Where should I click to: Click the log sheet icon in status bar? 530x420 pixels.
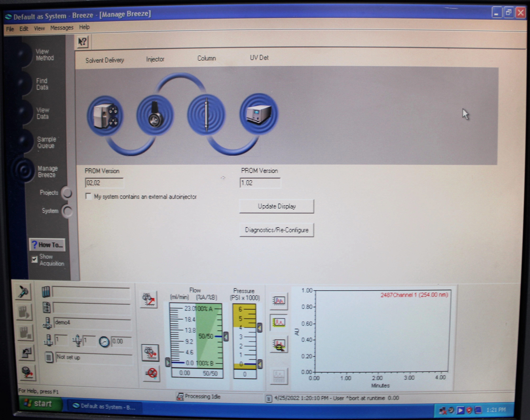click(x=269, y=398)
